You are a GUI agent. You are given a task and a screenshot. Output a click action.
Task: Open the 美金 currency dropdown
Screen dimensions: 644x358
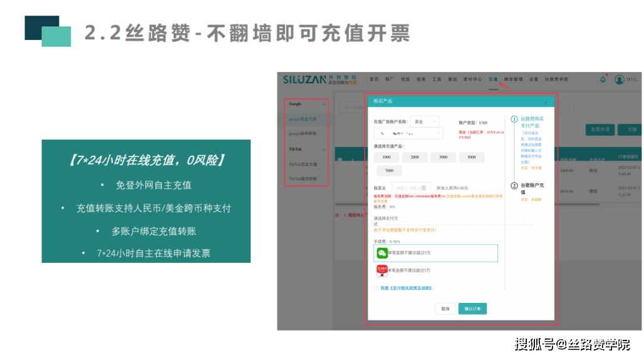click(425, 121)
